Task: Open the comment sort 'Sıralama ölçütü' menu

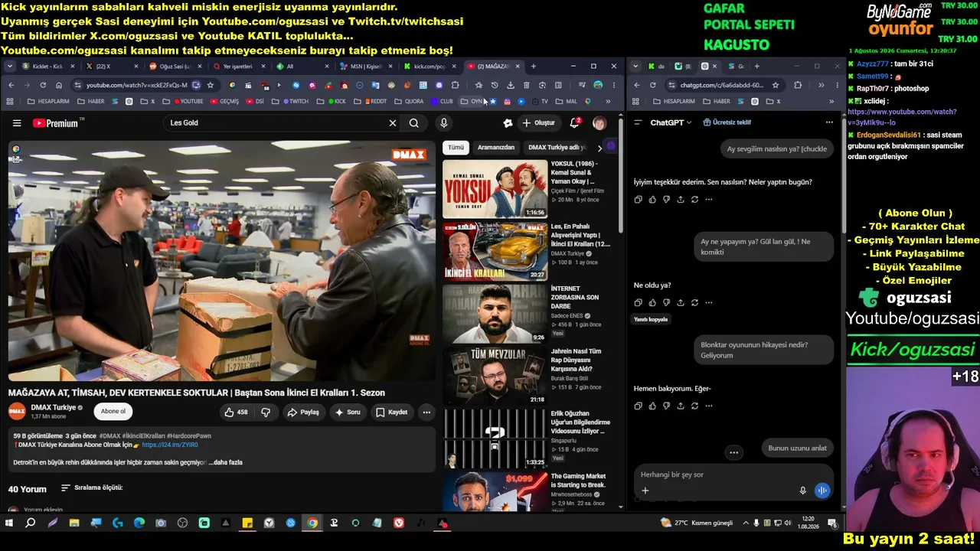Action: tap(93, 487)
